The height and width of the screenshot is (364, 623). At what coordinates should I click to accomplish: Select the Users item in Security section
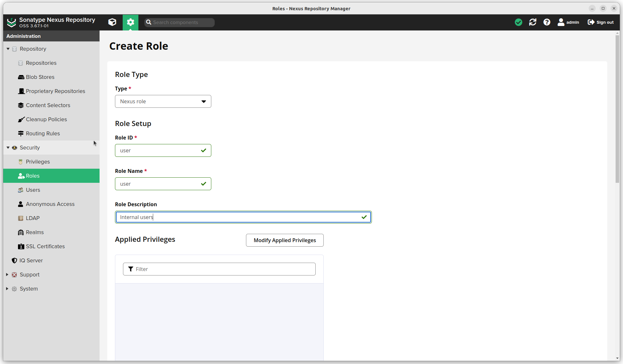(33, 190)
